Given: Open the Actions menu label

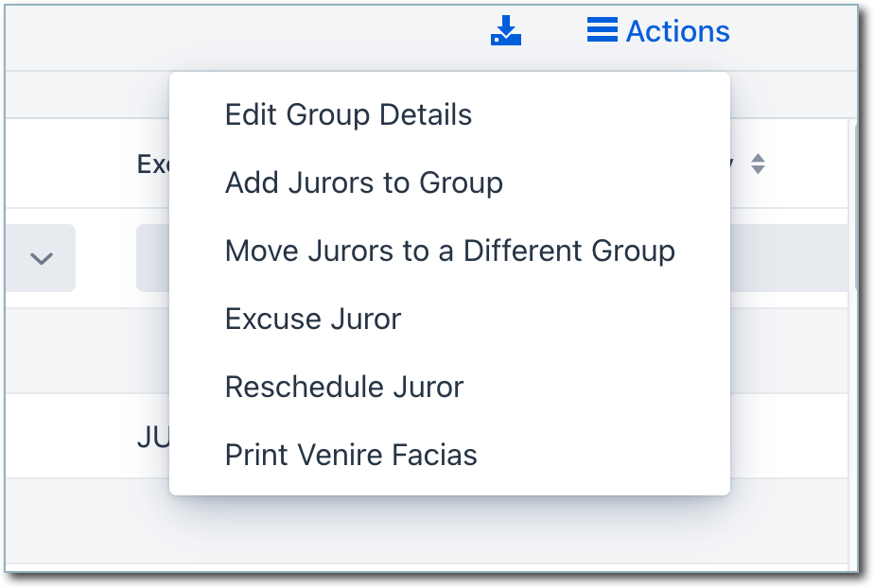Looking at the screenshot, I should pos(677,31).
